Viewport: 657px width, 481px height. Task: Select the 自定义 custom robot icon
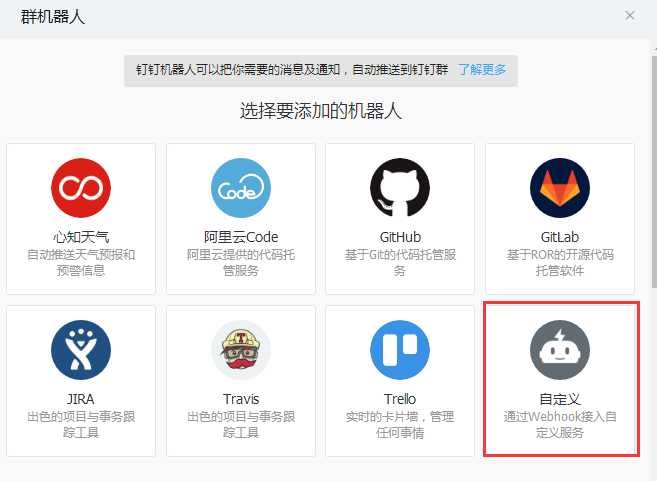click(x=560, y=350)
